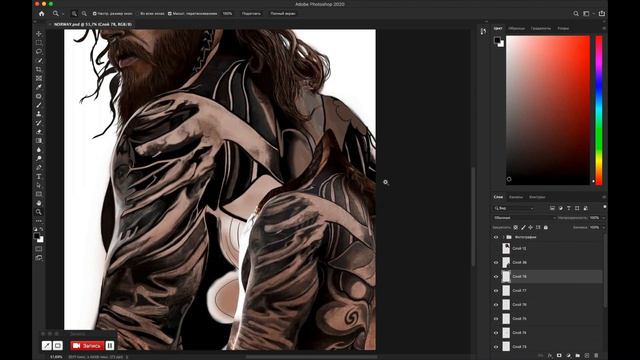Click the Share icon at top right
The height and width of the screenshot is (360, 640).
pos(602,13)
